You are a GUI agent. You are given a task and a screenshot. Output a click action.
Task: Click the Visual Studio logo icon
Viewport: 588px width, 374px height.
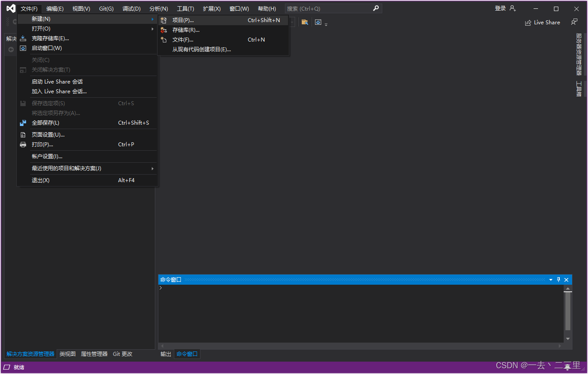tap(11, 8)
